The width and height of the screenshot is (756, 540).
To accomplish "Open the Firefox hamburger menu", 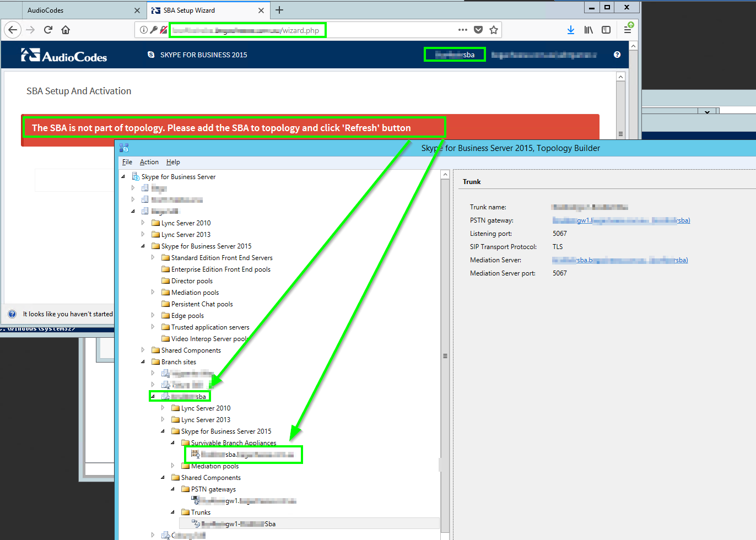I will click(x=628, y=30).
